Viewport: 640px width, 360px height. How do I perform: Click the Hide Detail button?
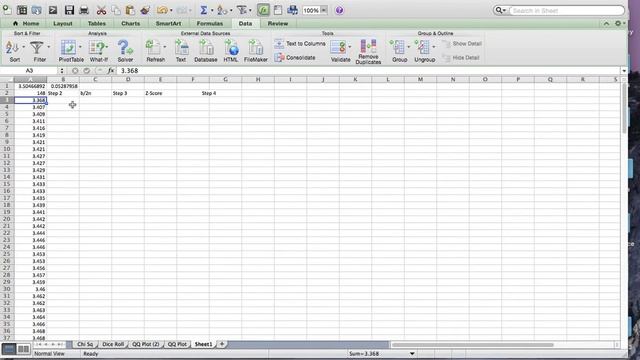[461, 58]
